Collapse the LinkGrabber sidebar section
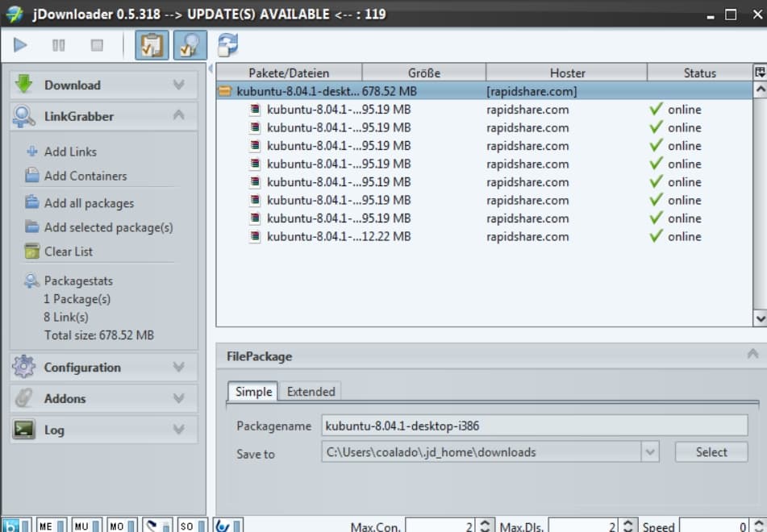This screenshot has height=532, width=767. pyautogui.click(x=179, y=115)
